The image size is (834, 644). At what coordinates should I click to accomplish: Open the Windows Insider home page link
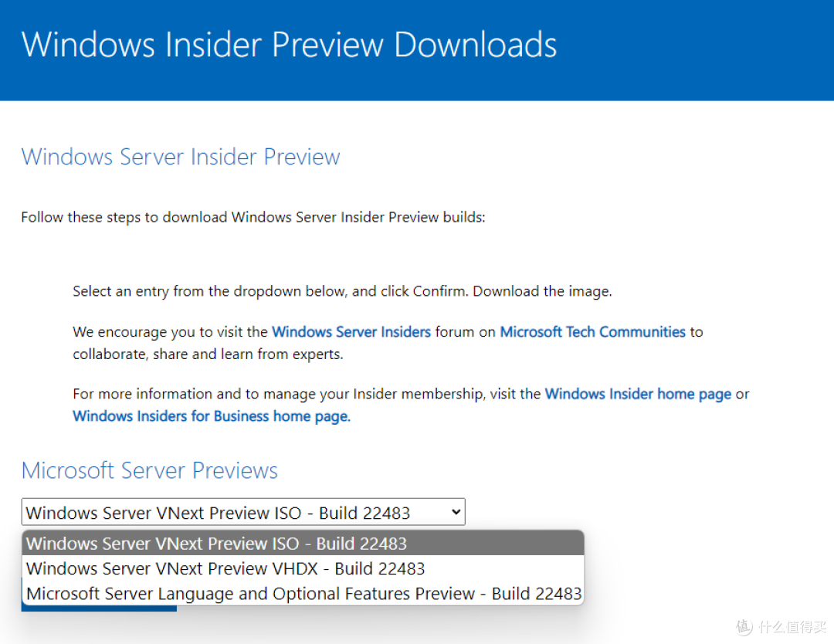[x=637, y=394]
